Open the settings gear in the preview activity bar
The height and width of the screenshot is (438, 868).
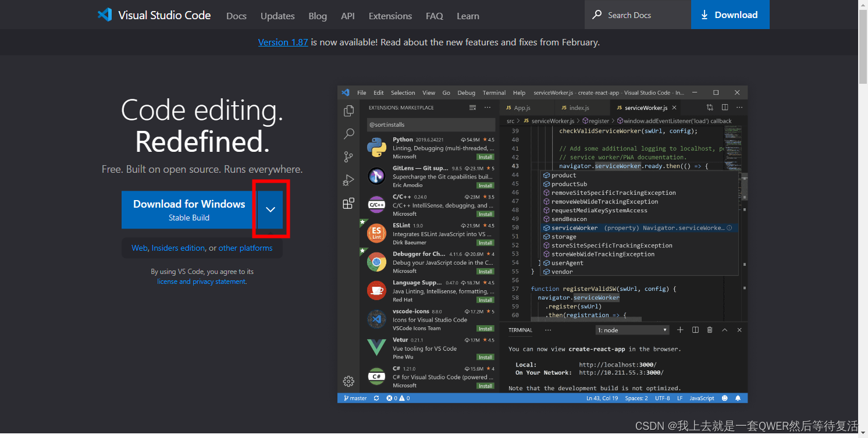coord(348,382)
